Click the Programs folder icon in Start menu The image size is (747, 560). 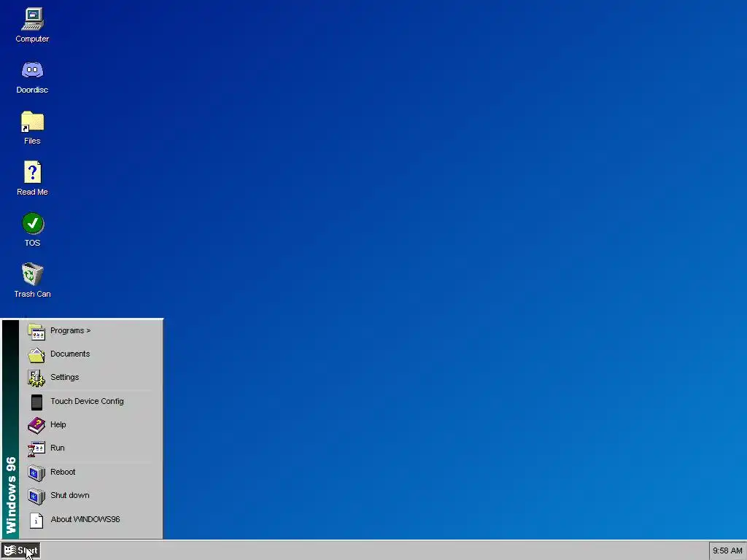click(x=36, y=331)
